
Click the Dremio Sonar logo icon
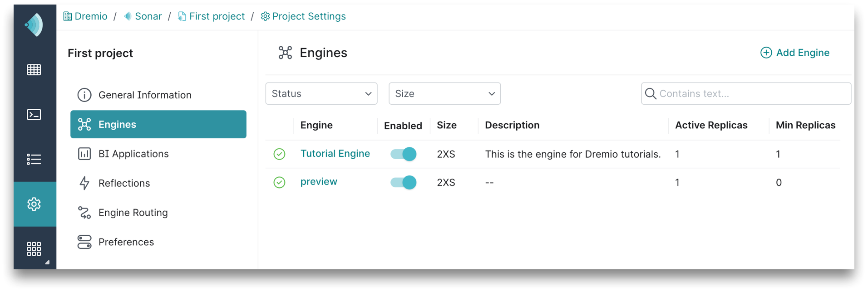click(34, 25)
